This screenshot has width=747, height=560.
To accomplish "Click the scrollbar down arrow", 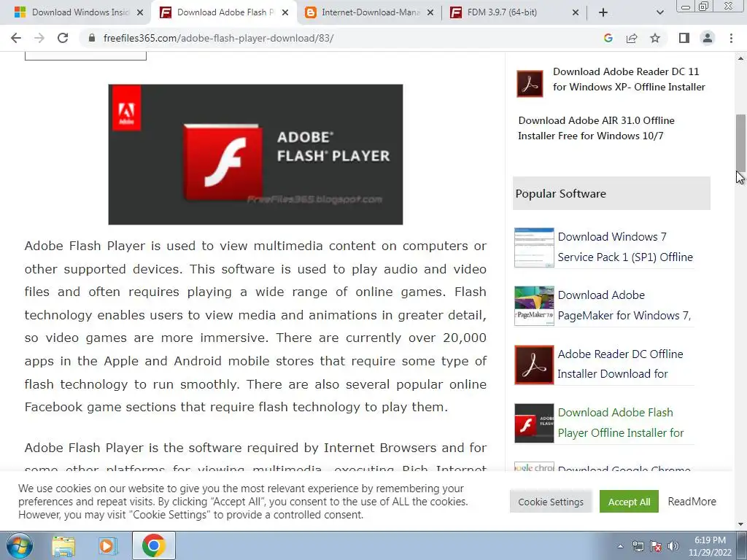I will pyautogui.click(x=740, y=524).
